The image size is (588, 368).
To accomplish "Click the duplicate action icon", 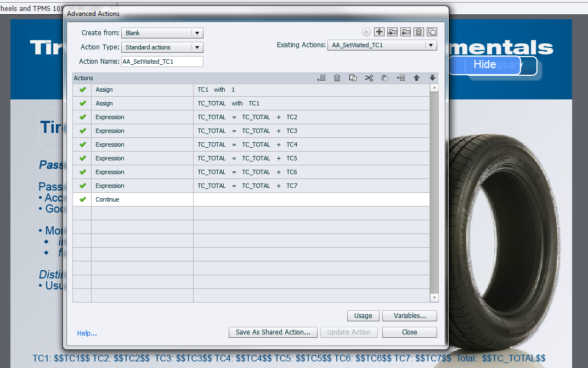I will tap(432, 32).
